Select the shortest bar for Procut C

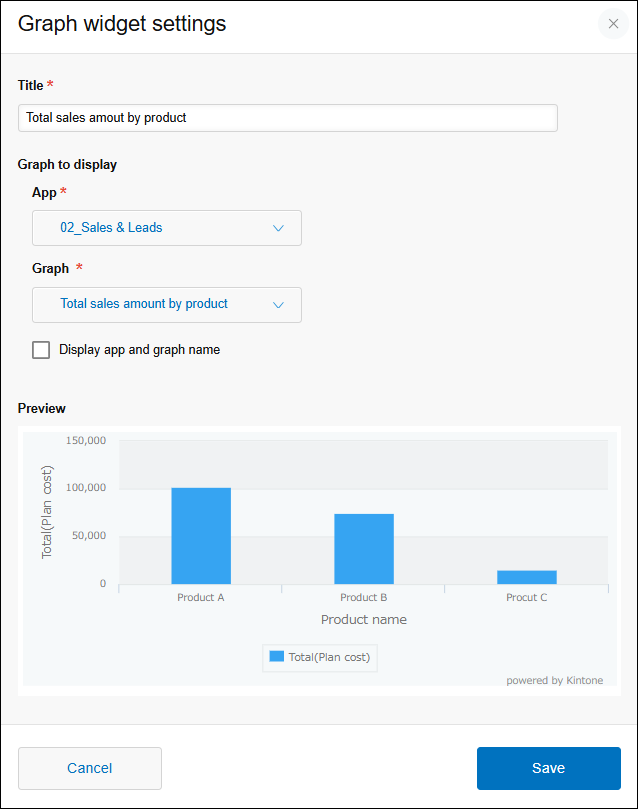tap(527, 576)
